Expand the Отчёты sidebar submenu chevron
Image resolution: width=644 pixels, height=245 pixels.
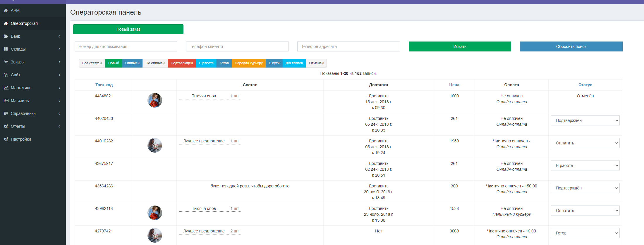59,126
